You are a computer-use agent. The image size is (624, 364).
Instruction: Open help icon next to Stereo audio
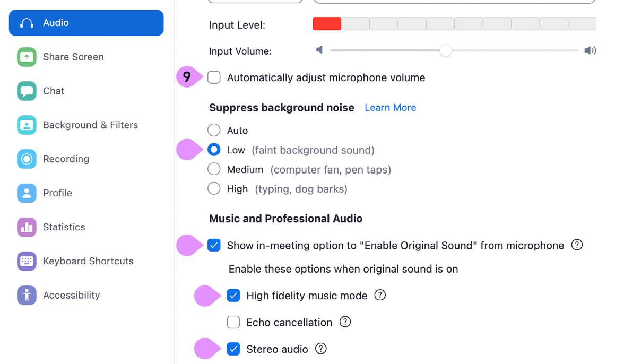(x=320, y=349)
